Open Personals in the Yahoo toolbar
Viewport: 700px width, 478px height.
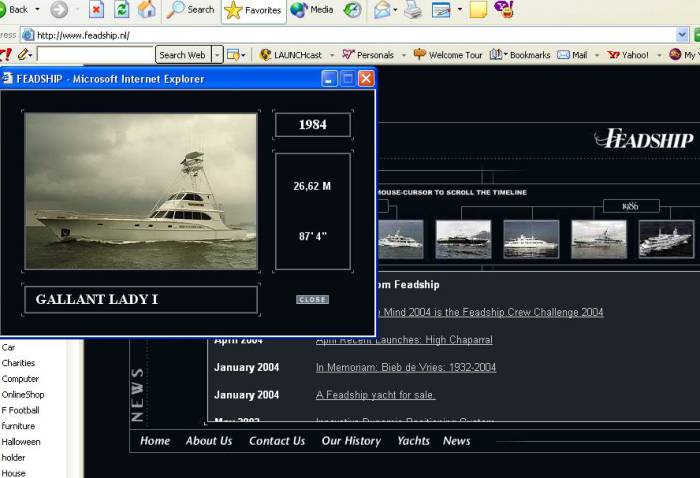pos(368,55)
